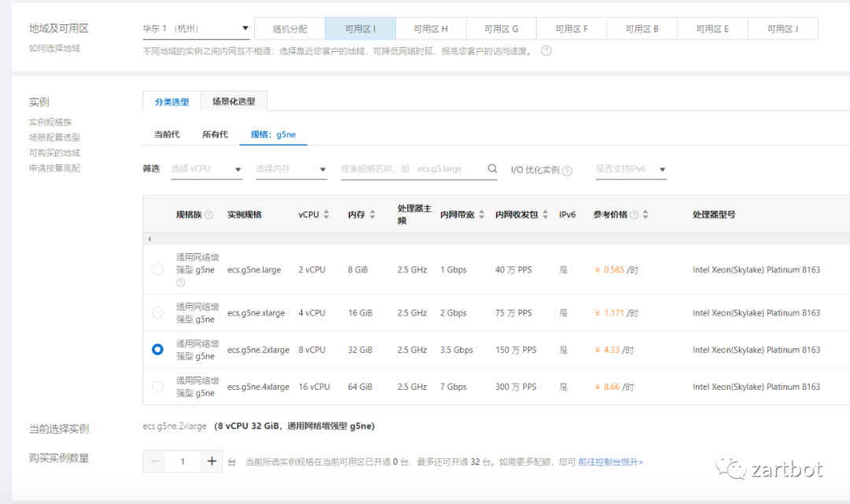
Task: Click the help icon beside 参考价格 header
Action: coord(634,215)
